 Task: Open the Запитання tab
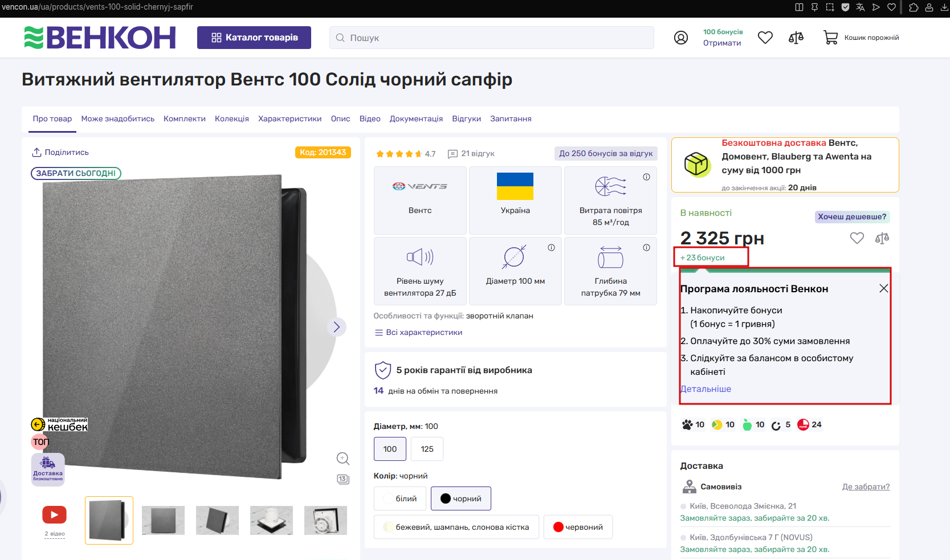tap(511, 119)
